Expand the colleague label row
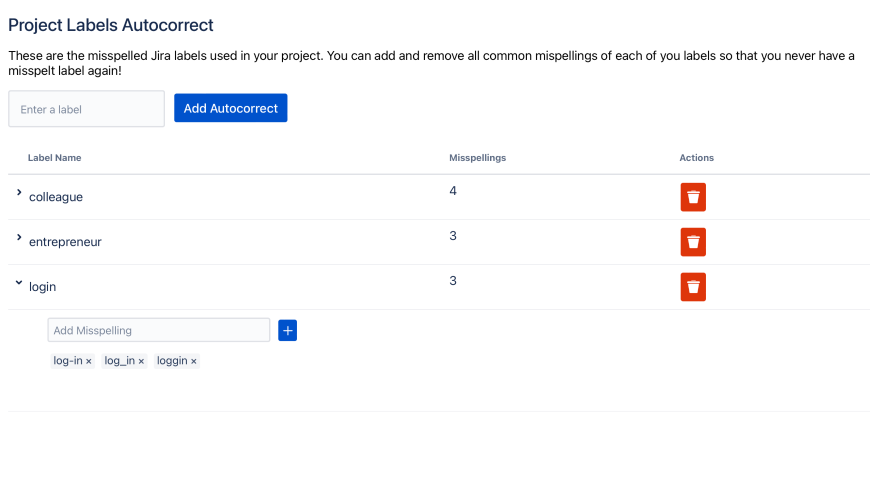870x494 pixels. point(19,192)
